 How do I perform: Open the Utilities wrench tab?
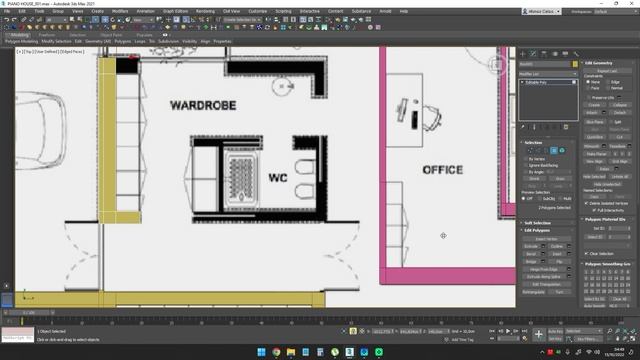[576, 54]
